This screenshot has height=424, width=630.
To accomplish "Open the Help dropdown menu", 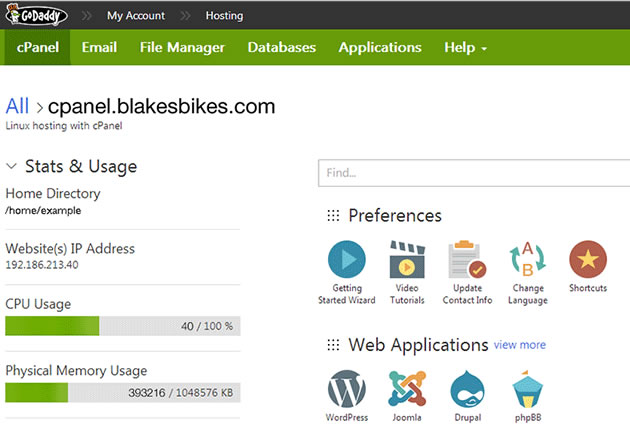I will coord(465,47).
